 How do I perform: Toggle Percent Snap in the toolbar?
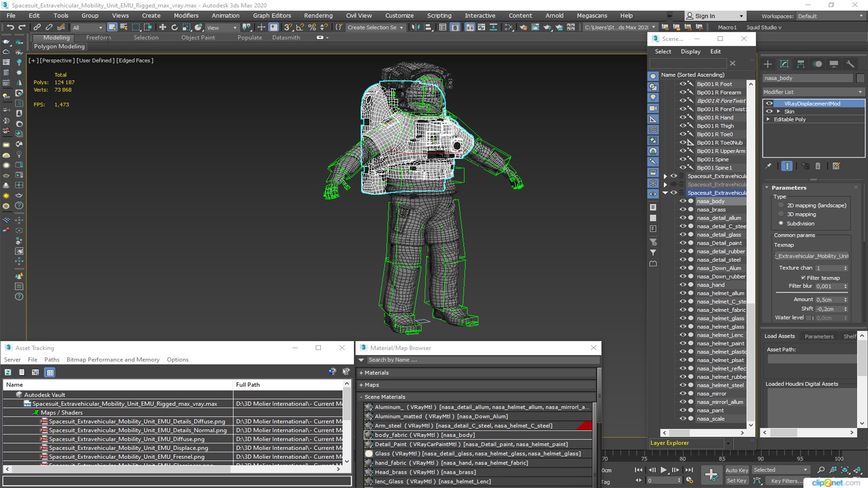click(312, 27)
